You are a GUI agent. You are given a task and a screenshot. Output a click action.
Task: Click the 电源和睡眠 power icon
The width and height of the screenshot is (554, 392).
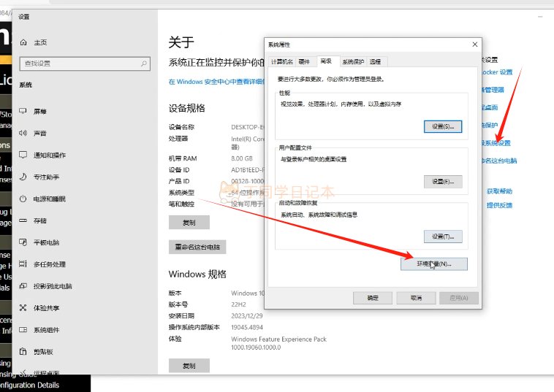[23, 199]
